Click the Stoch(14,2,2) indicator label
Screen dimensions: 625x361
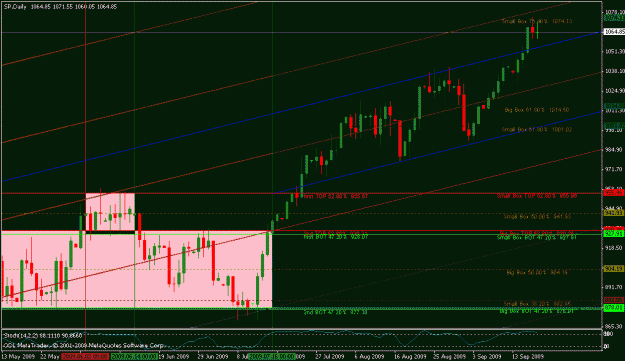point(42,336)
